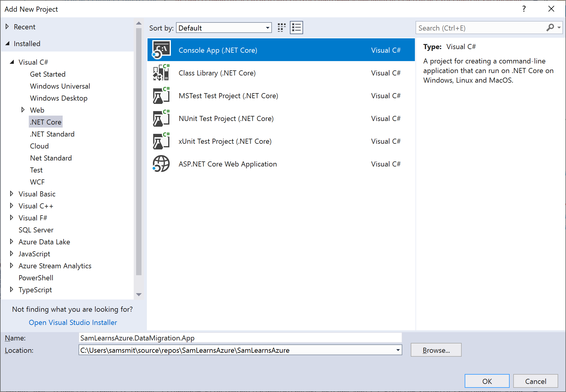The image size is (566, 392).
Task: Choose the MSTest Test Project icon
Action: tap(161, 96)
